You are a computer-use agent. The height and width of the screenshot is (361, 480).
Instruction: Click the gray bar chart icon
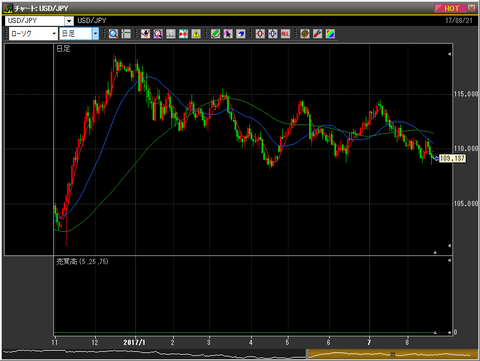tap(171, 34)
